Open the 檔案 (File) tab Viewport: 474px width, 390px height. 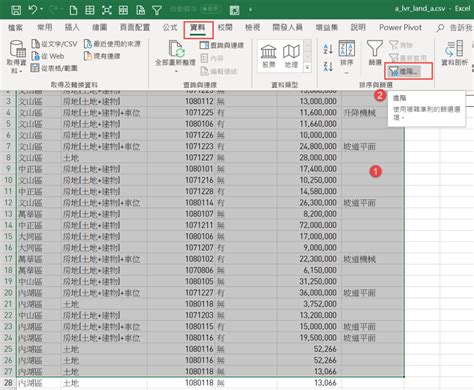tap(16, 27)
